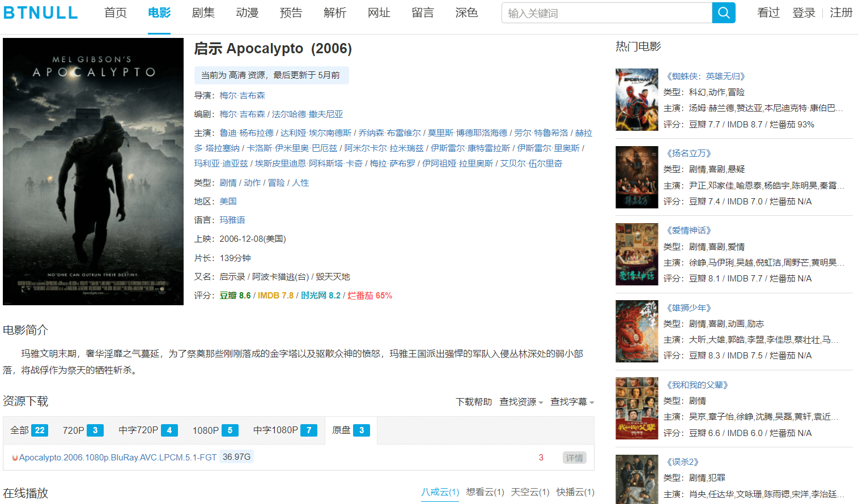Open the 扬名立万 movie poster

click(x=636, y=177)
